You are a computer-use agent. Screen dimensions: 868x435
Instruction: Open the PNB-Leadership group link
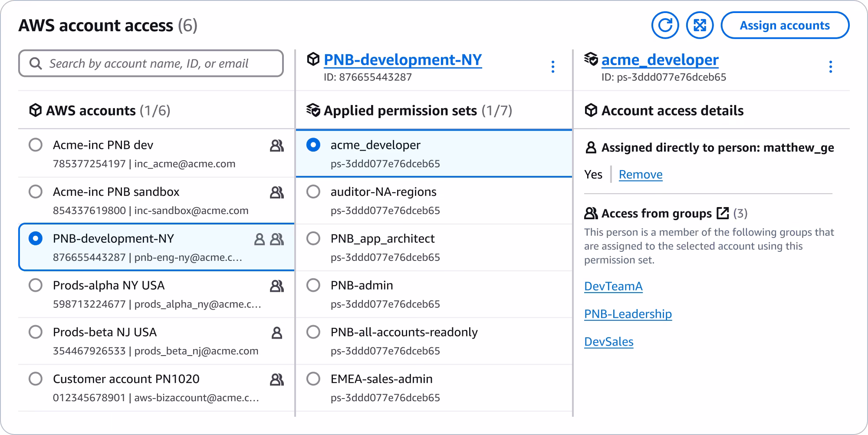[628, 314]
